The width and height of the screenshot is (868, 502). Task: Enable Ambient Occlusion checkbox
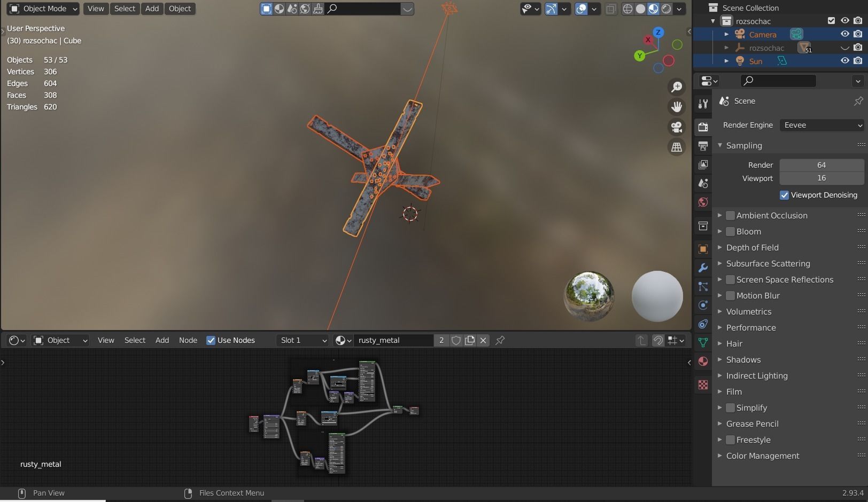(x=730, y=215)
